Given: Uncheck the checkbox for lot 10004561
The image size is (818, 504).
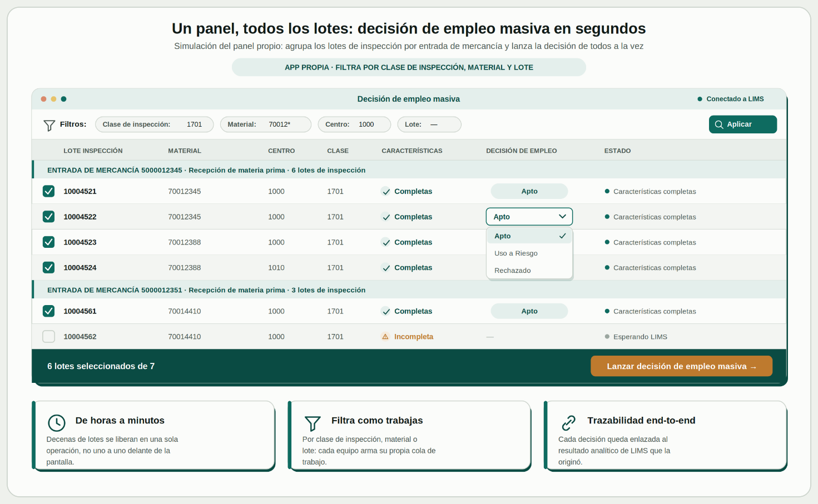Looking at the screenshot, I should (x=49, y=311).
